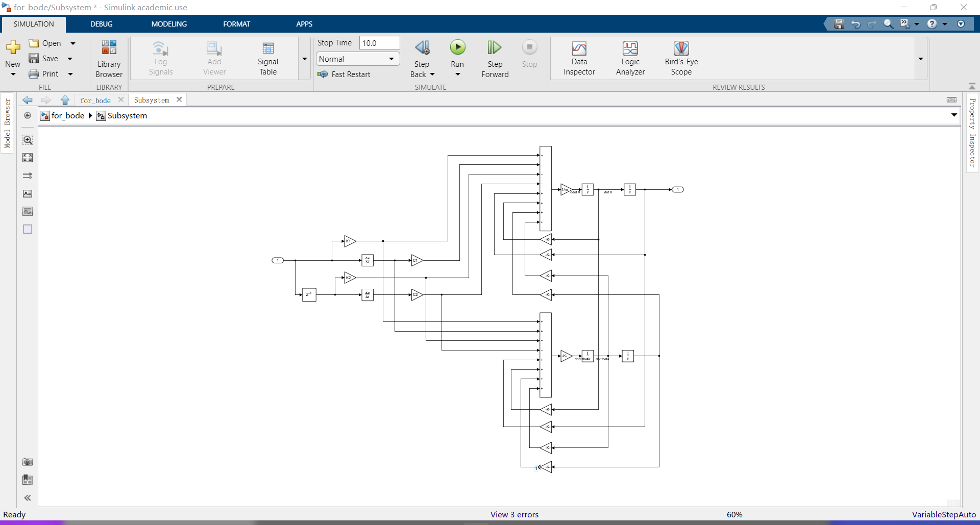Open the Bird's-Eye Scope
Viewport: 980px width, 525px height.
[x=681, y=59]
